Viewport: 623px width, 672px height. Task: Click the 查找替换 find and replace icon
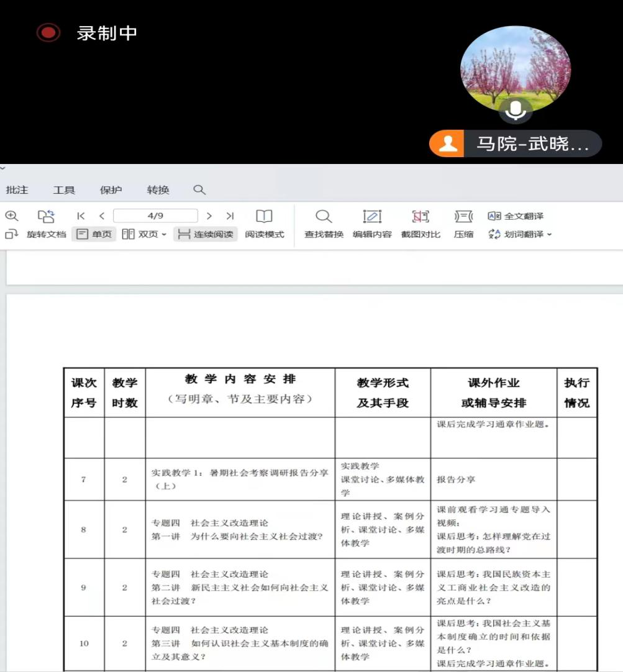[323, 224]
